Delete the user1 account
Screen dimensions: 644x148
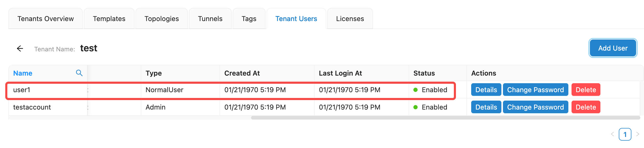(586, 90)
